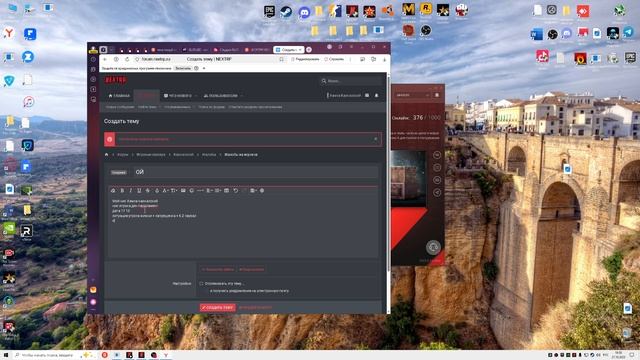Go to the 'ГЛАВНАЯ' navigation tab
Viewport: 640px width, 360px height.
coord(119,96)
